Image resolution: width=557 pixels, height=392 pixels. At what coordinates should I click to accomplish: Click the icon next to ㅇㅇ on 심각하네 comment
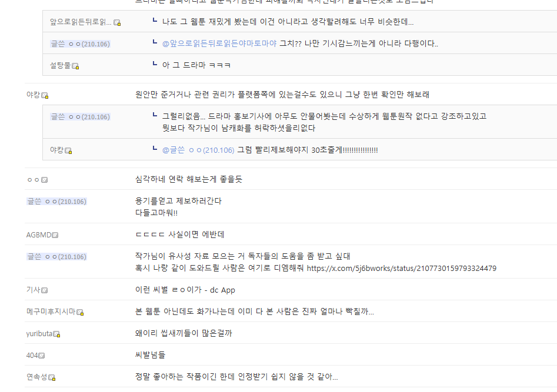tap(44, 180)
